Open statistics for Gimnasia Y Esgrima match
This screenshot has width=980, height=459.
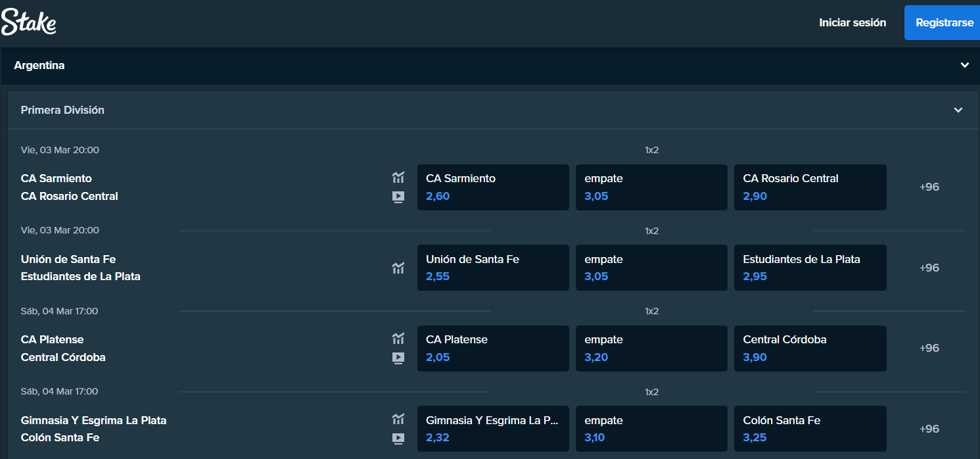(x=398, y=419)
